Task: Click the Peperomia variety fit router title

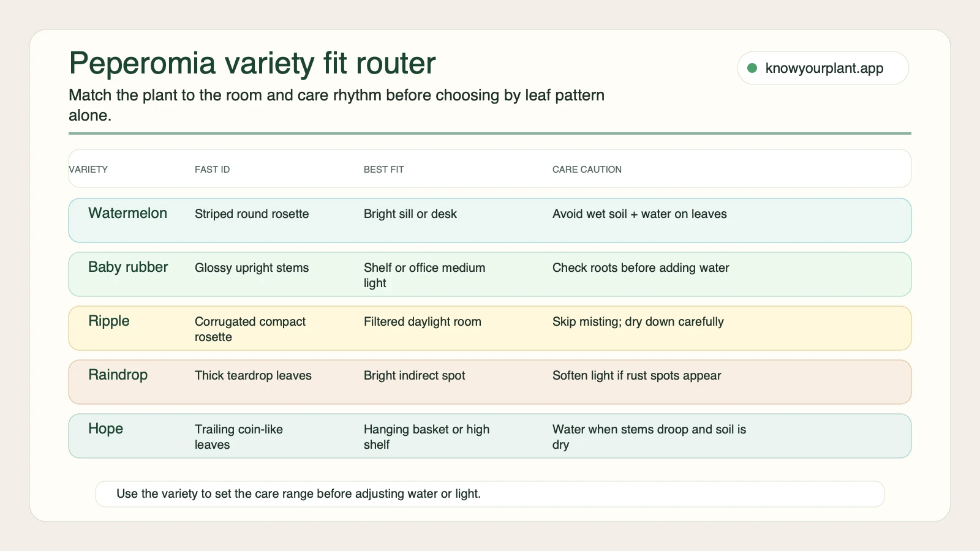Action: click(x=252, y=63)
